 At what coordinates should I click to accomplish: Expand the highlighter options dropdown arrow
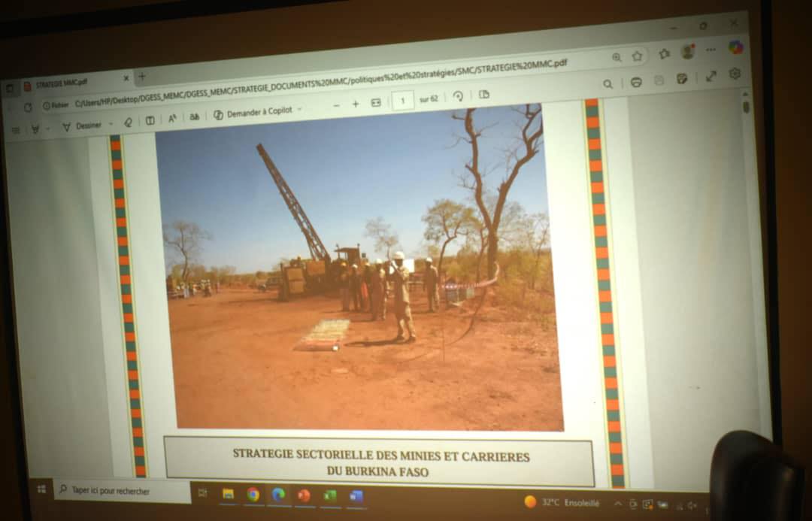click(47, 129)
